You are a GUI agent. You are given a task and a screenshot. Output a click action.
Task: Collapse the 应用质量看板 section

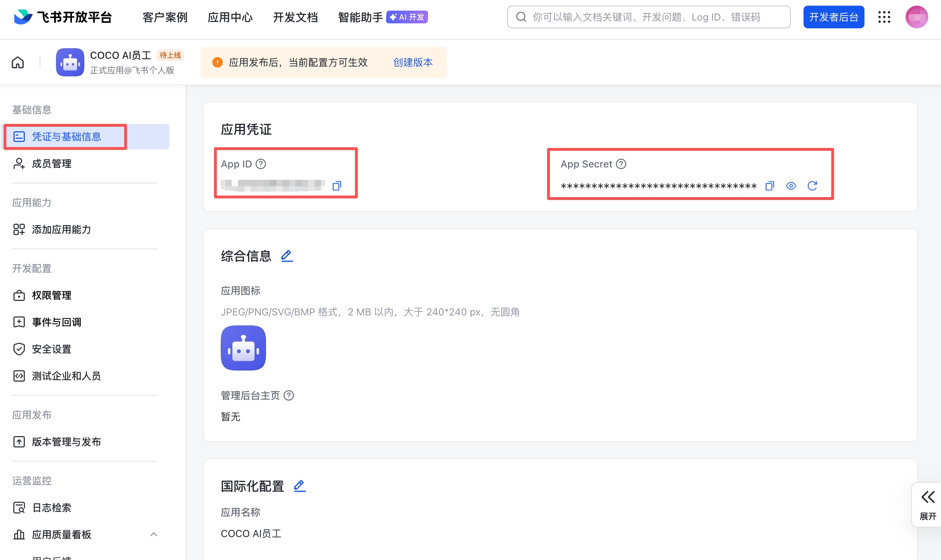click(154, 535)
